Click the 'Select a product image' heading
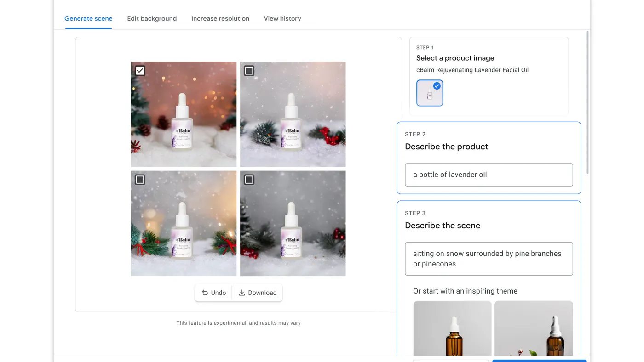This screenshot has width=644, height=362. (455, 58)
